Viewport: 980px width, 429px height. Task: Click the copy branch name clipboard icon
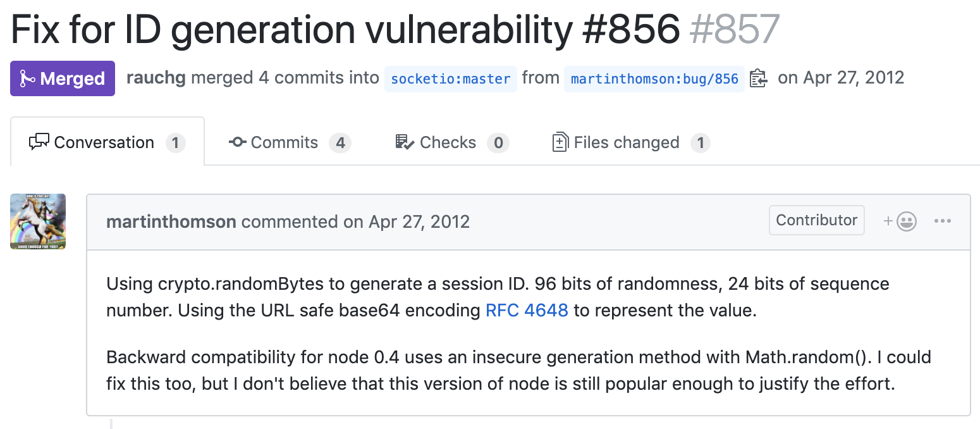[758, 78]
